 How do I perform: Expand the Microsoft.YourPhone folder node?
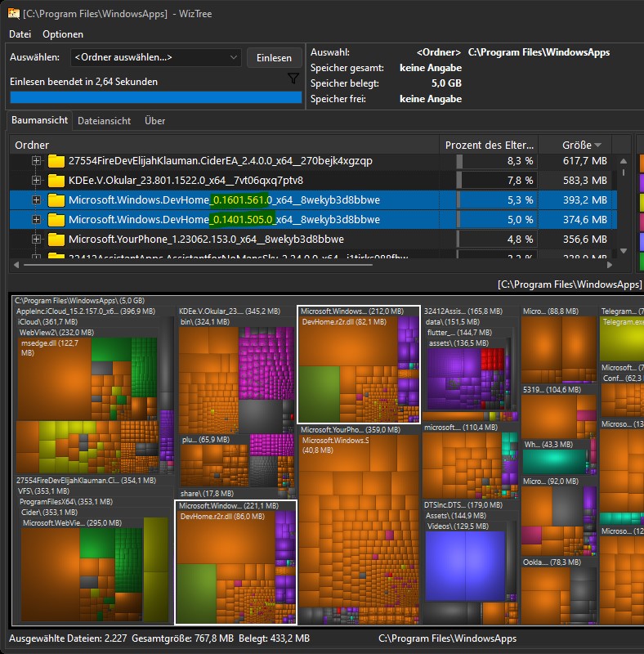point(36,239)
